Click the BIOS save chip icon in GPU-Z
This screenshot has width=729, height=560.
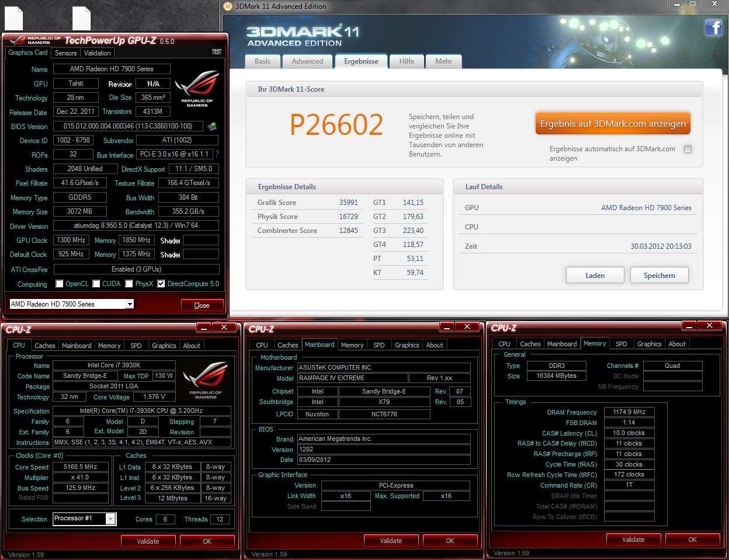(212, 126)
